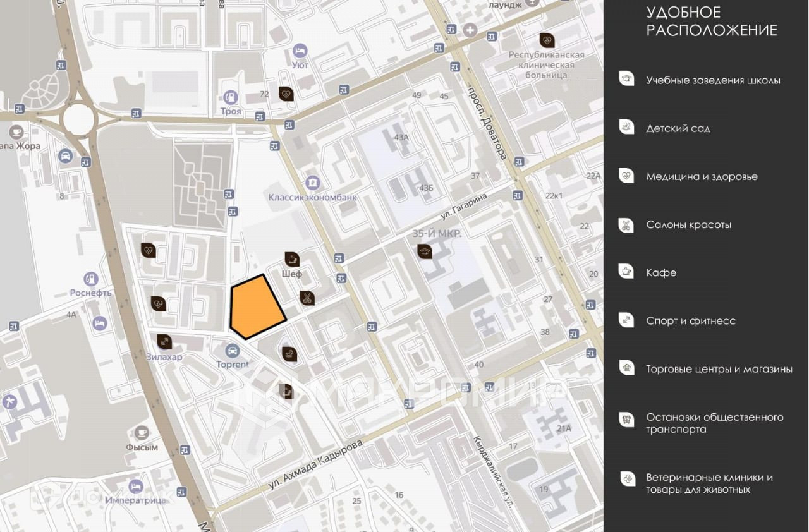Click the Toprent car marker
Screen dimensions: 809x532
pyautogui.click(x=233, y=350)
